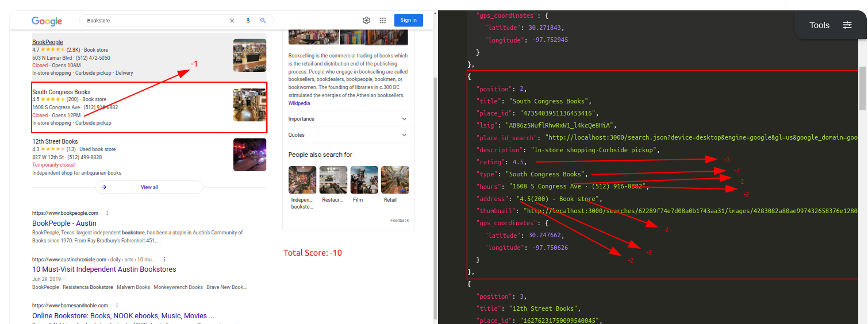
Task: Open the Tools sliders icon
Action: (x=847, y=25)
